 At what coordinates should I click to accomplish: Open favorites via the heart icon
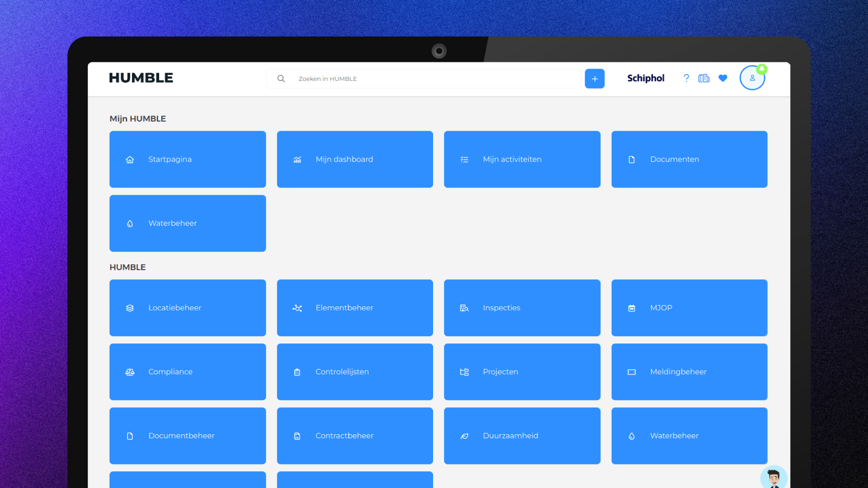point(723,78)
